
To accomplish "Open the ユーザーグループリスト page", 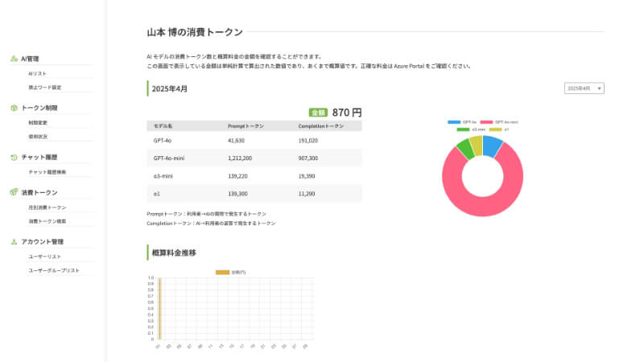I will pyautogui.click(x=54, y=270).
